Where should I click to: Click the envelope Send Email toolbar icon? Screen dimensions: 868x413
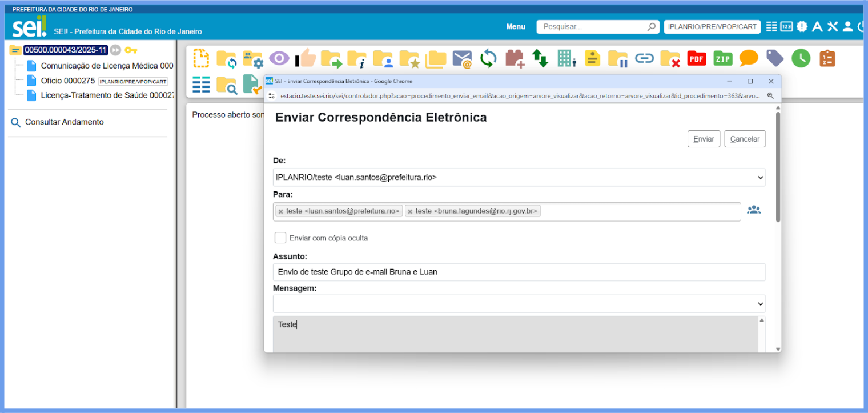click(462, 58)
